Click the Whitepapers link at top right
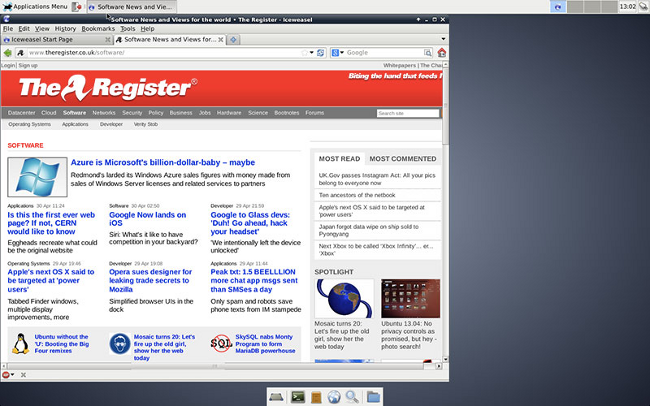 coord(399,66)
